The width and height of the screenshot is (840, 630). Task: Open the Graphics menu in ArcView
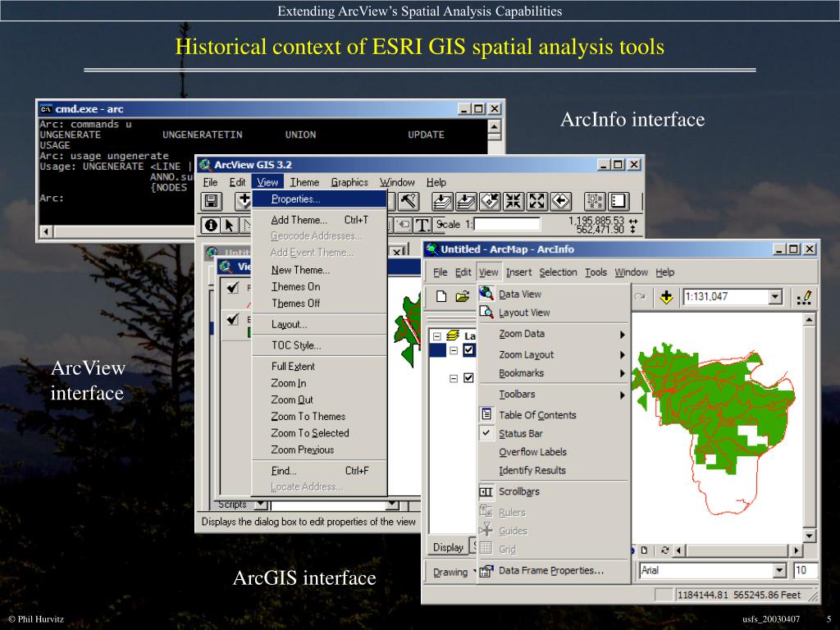point(349,182)
